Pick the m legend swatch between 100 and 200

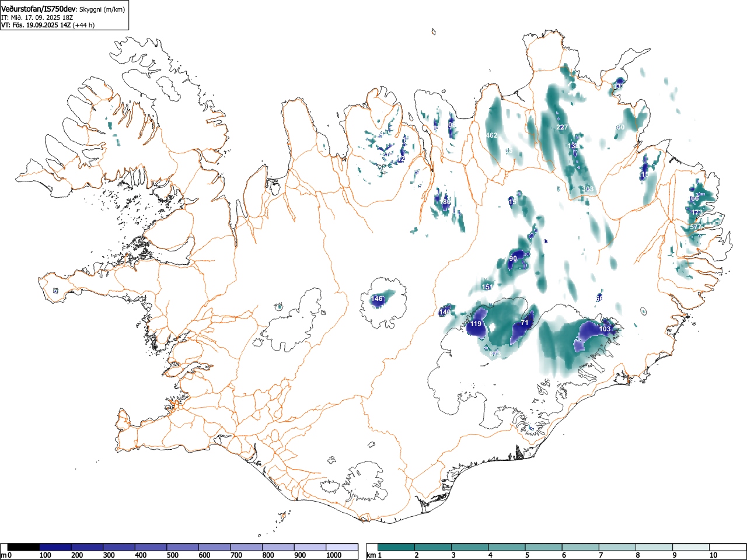pos(55,547)
